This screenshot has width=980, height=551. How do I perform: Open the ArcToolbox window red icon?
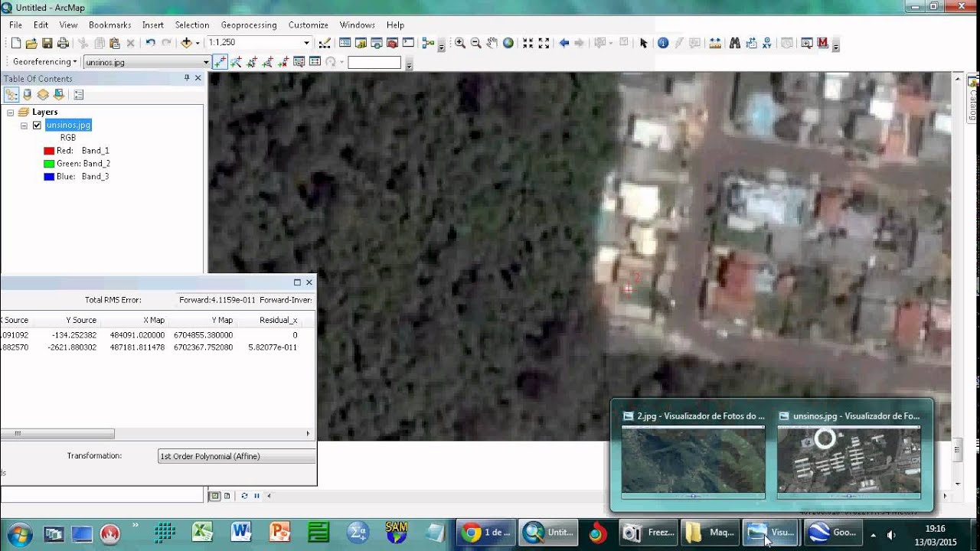click(x=392, y=44)
